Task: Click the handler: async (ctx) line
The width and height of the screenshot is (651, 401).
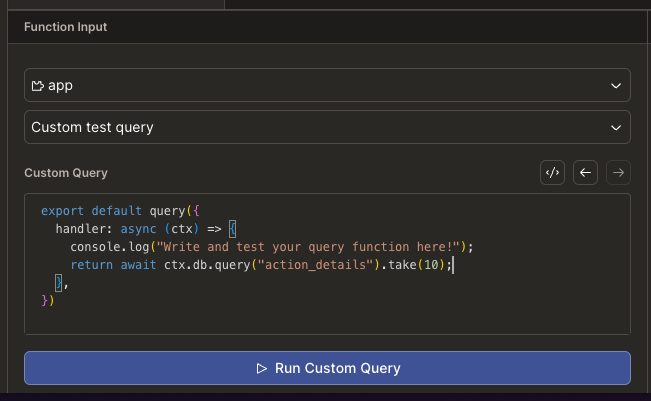Action: pos(146,229)
